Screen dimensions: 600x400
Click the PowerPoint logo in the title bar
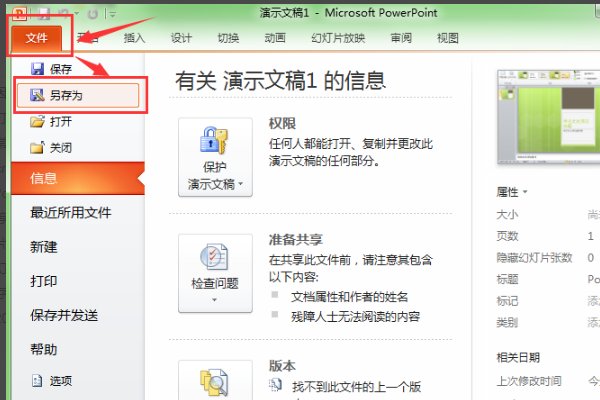click(19, 14)
